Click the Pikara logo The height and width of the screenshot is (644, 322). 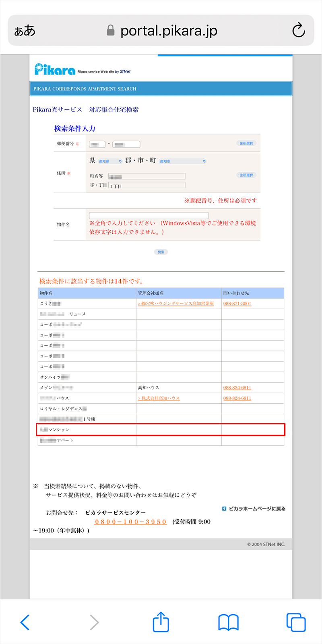click(x=55, y=69)
